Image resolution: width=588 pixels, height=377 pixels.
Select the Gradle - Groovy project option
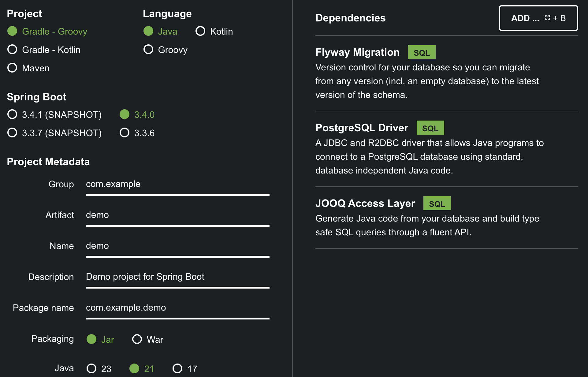coord(47,31)
